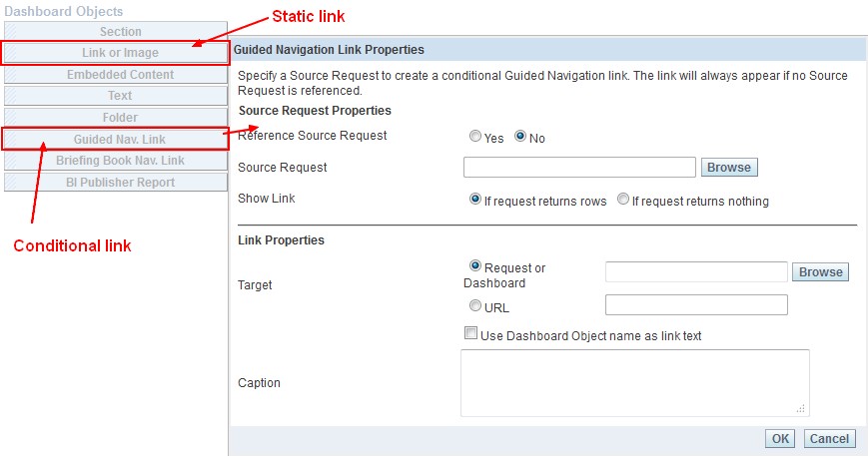Viewport: 868px width, 456px height.
Task: Select the Section dashboard object
Action: click(x=120, y=32)
